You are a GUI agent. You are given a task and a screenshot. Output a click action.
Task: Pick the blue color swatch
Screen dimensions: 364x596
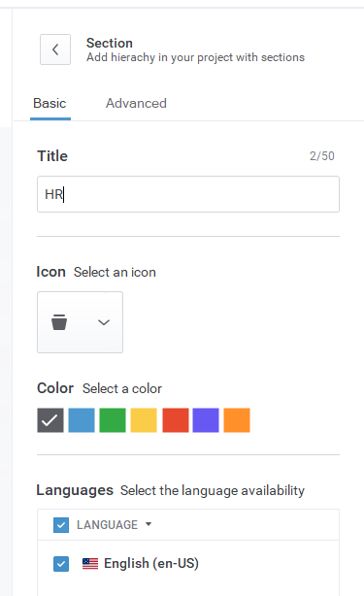point(82,420)
